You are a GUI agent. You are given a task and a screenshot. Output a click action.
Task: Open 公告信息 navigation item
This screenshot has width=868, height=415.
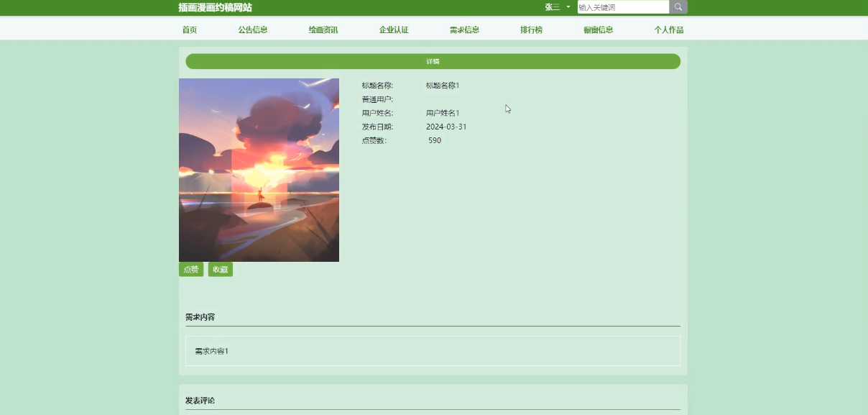(x=253, y=30)
